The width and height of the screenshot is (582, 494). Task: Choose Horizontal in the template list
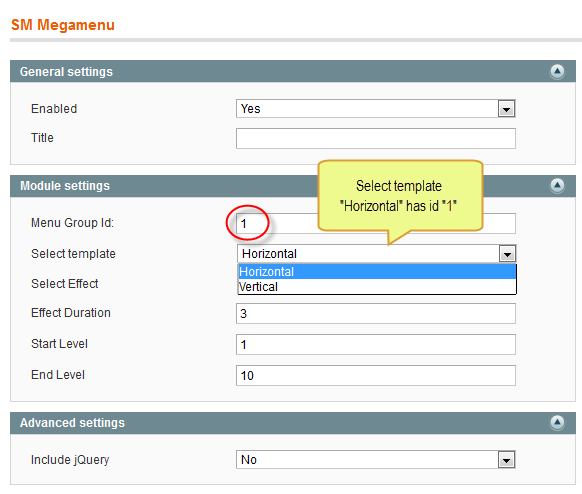point(377,272)
